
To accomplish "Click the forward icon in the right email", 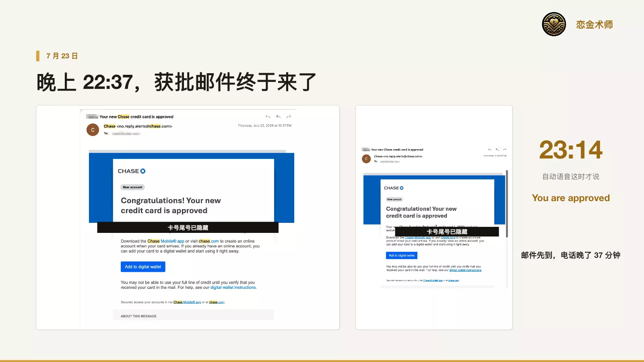I will pyautogui.click(x=504, y=150).
